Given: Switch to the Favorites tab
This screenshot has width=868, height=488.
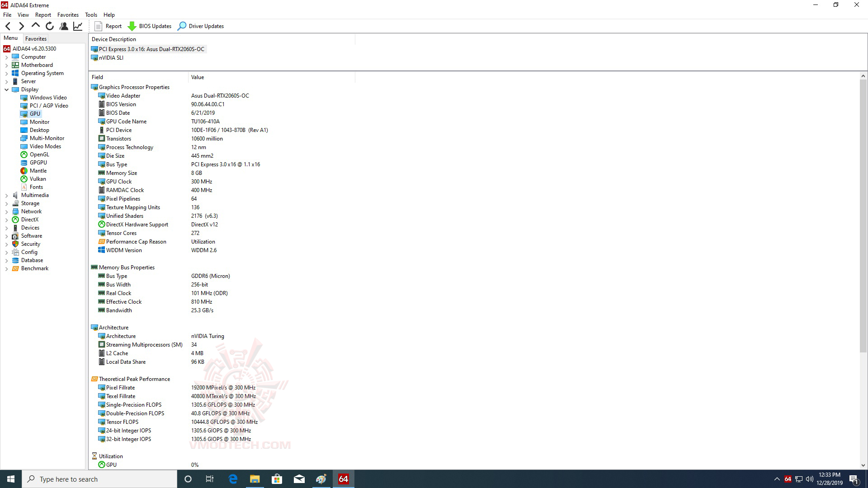Looking at the screenshot, I should 36,39.
